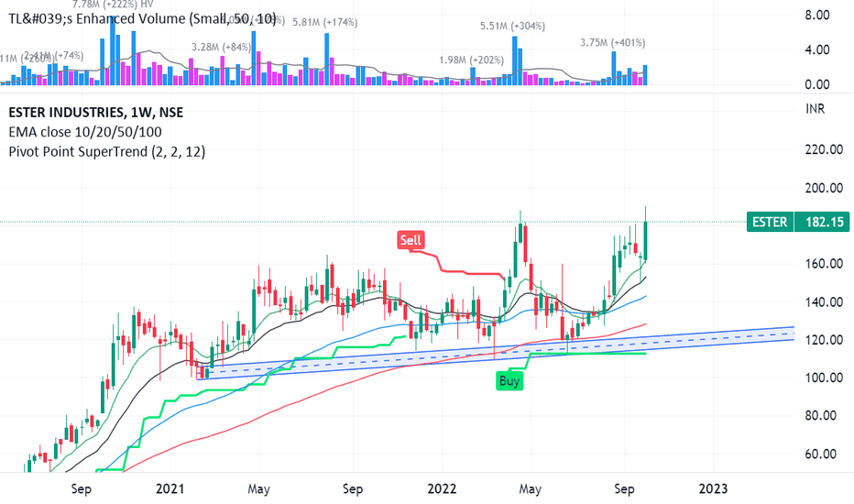Click the 2022 label on the time axis
Image resolution: width=854 pixels, height=504 pixels.
click(442, 488)
